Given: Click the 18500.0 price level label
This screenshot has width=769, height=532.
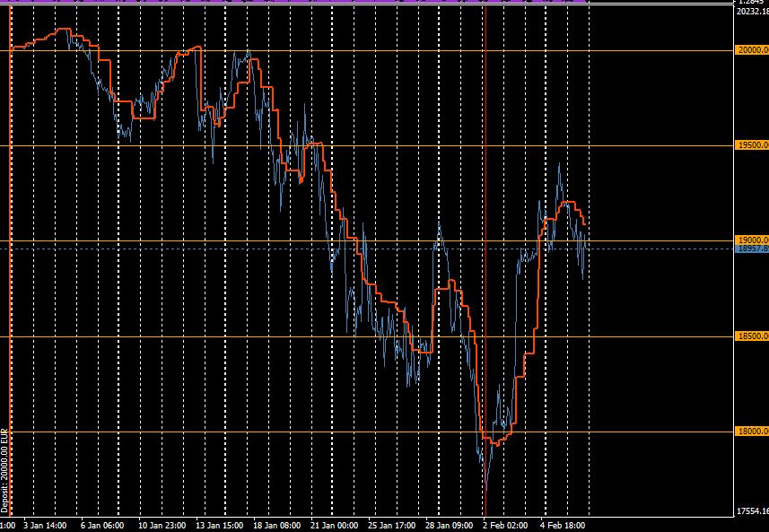Looking at the screenshot, I should pyautogui.click(x=751, y=336).
